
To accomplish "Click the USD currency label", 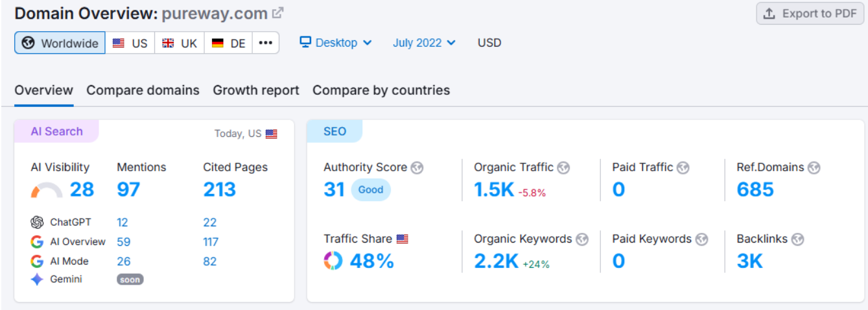I will point(489,43).
